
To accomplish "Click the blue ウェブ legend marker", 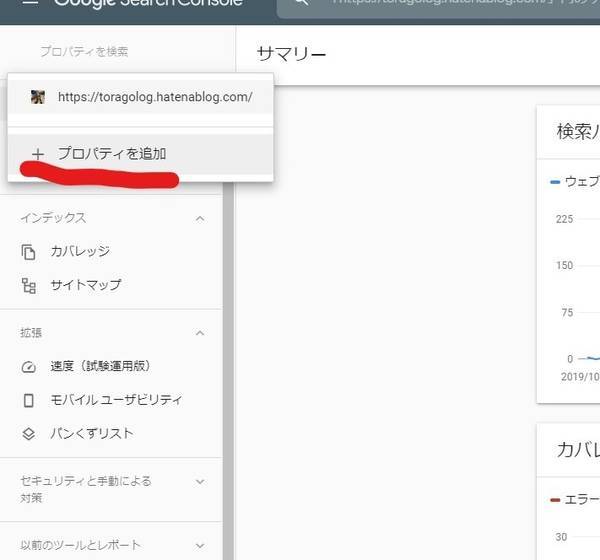I will coord(555,182).
